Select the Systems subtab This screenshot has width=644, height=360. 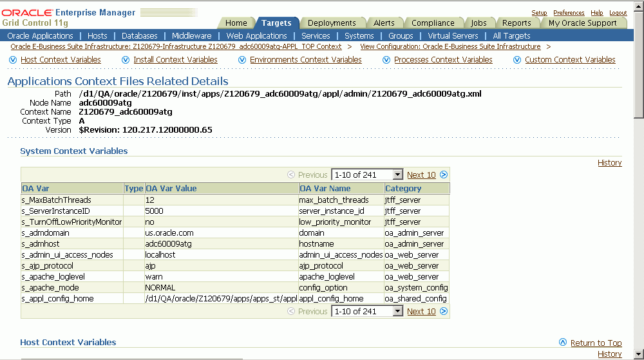[x=359, y=35]
